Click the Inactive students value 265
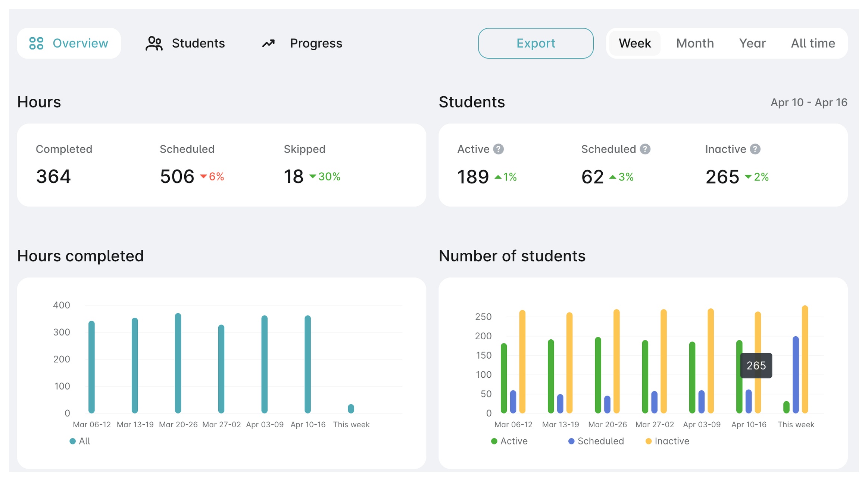868x481 pixels. click(x=722, y=177)
